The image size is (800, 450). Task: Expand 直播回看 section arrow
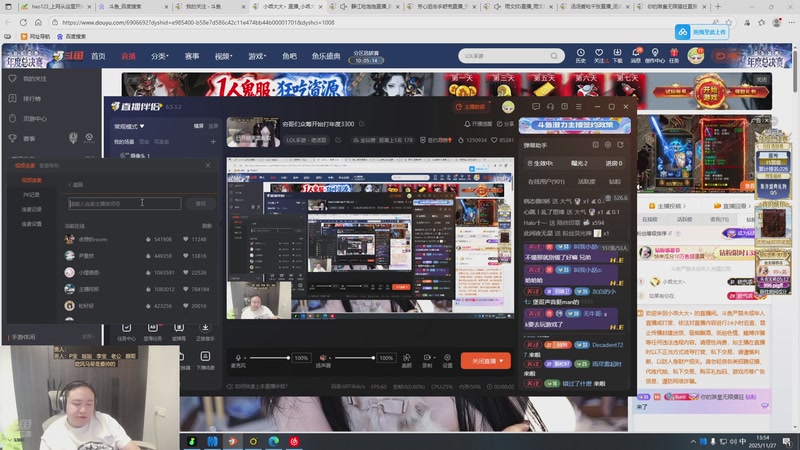tap(750, 206)
